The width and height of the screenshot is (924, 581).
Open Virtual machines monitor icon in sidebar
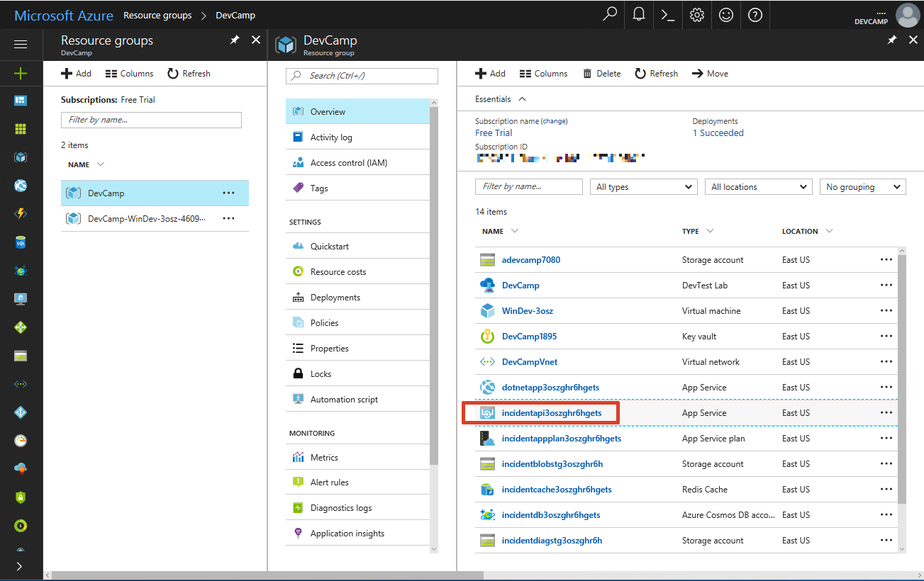21,299
